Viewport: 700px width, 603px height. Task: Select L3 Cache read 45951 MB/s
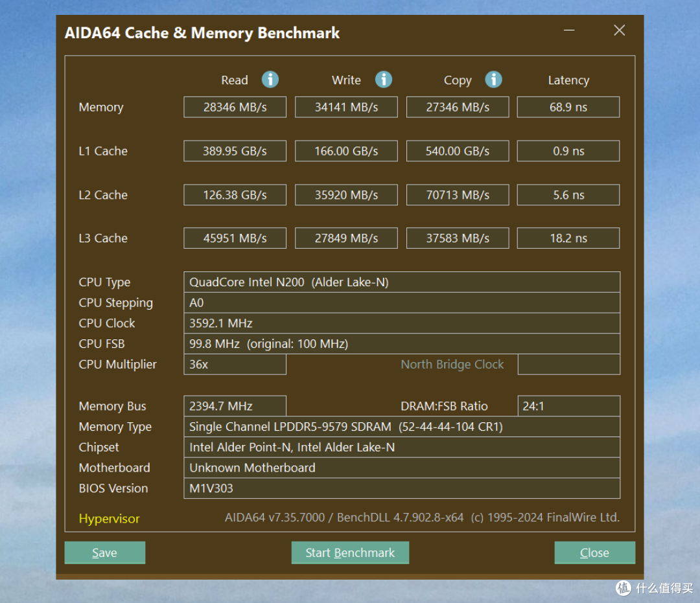pyautogui.click(x=235, y=238)
